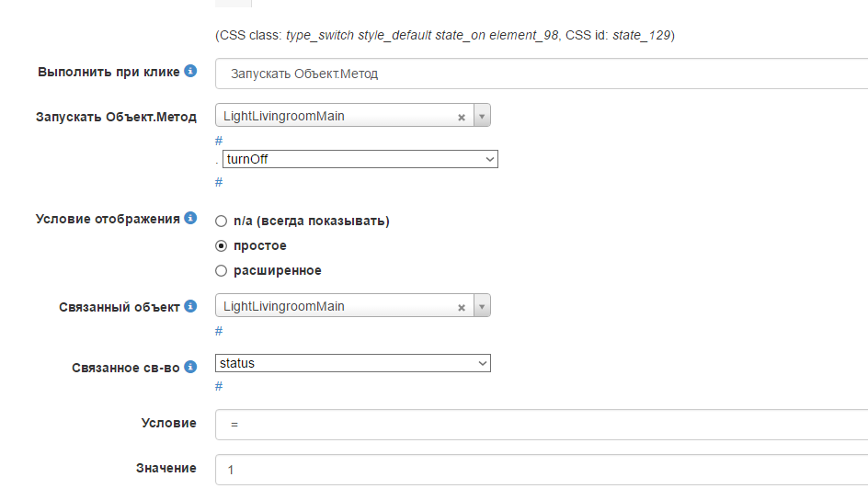Open the "Условие" operator dropdown

tap(541, 424)
